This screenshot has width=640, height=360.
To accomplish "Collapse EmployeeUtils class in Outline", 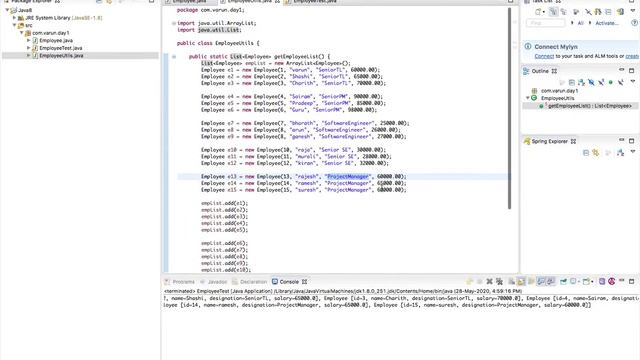I will point(528,98).
